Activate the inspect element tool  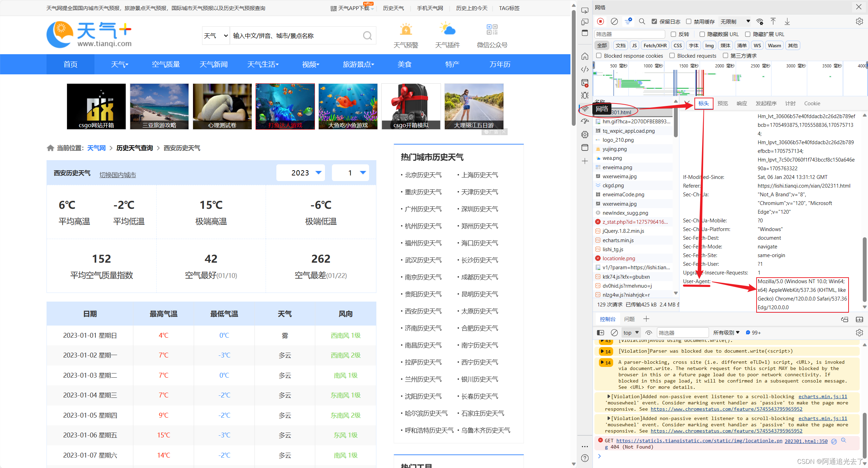(584, 10)
